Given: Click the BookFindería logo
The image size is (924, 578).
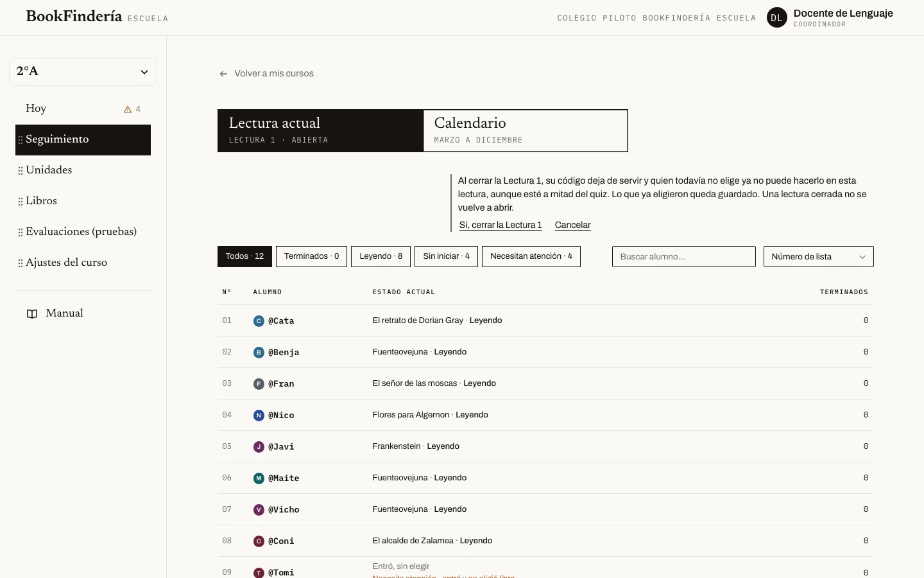Looking at the screenshot, I should 74,17.
